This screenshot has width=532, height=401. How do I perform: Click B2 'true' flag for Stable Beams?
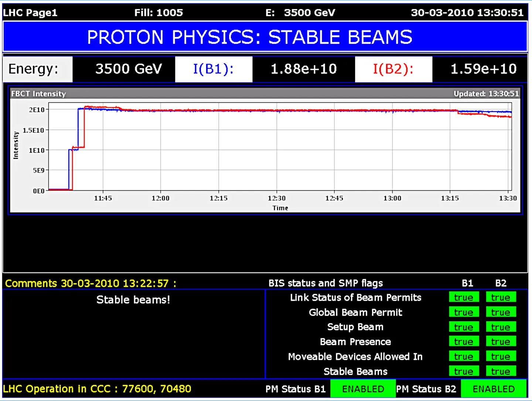[501, 371]
